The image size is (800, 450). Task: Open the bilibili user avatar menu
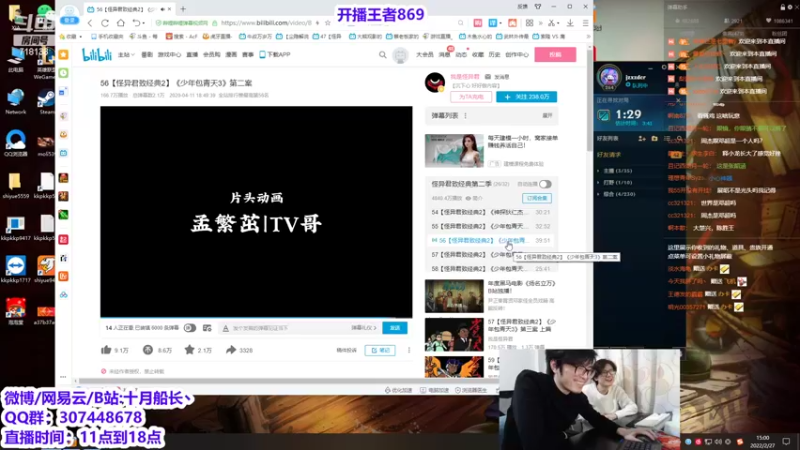point(401,55)
